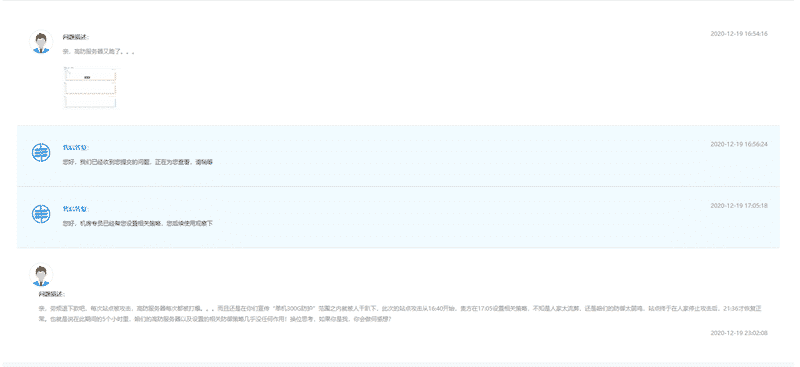The width and height of the screenshot is (800, 367).
Task: Click the 问题描述 label under the bottom avatar
Action: tap(52, 295)
